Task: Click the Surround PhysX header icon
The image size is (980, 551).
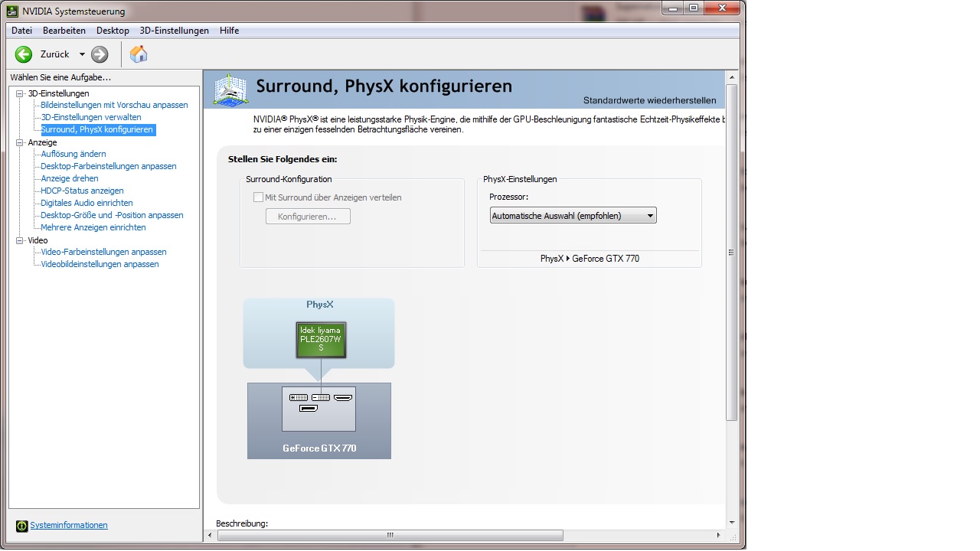Action: click(x=230, y=90)
